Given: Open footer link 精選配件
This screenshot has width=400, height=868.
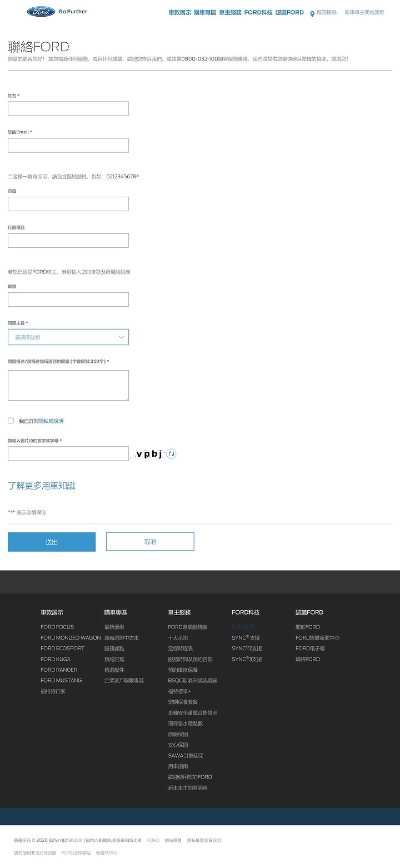Looking at the screenshot, I should click(x=114, y=670).
